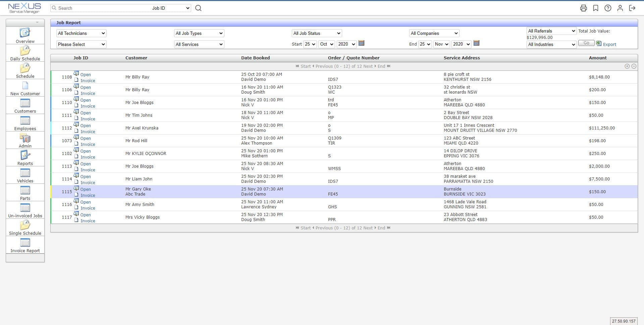Open the start date calendar picker
Viewport: 644px width, 325px height.
coord(361,43)
